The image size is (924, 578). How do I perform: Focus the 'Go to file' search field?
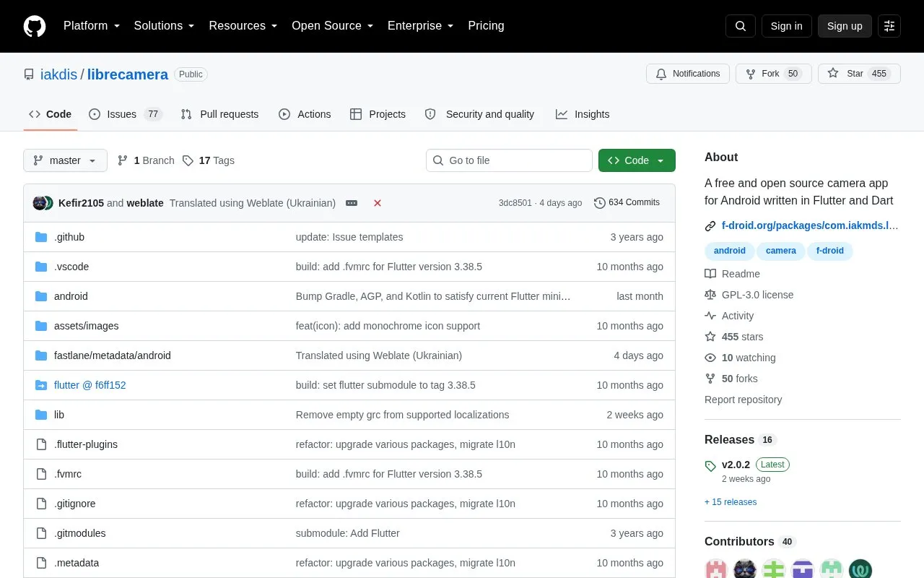click(x=509, y=160)
